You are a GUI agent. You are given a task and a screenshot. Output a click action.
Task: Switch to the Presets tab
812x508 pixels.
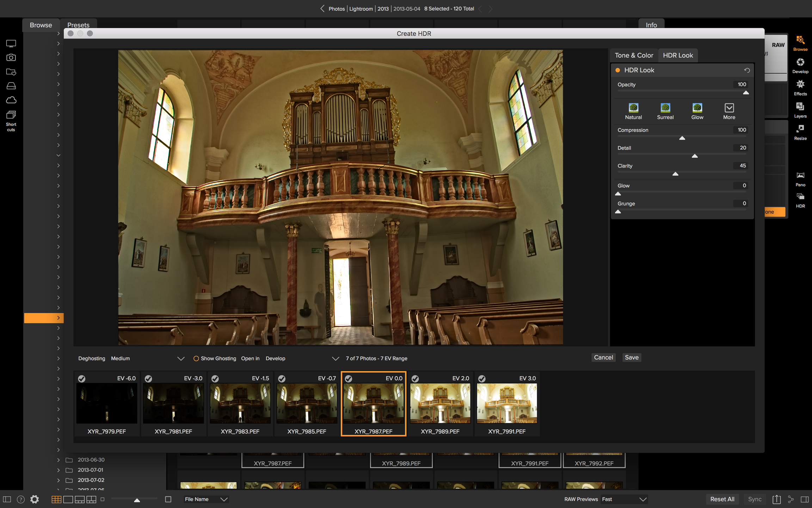pyautogui.click(x=78, y=25)
